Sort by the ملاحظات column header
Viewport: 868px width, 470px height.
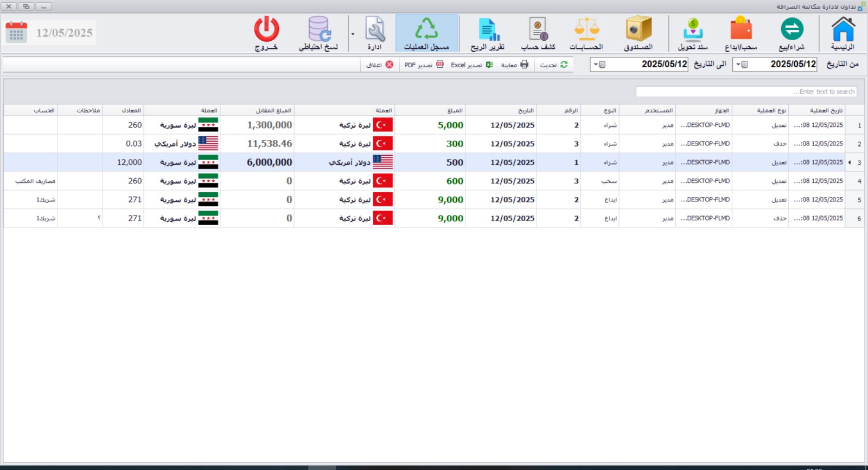[x=80, y=110]
